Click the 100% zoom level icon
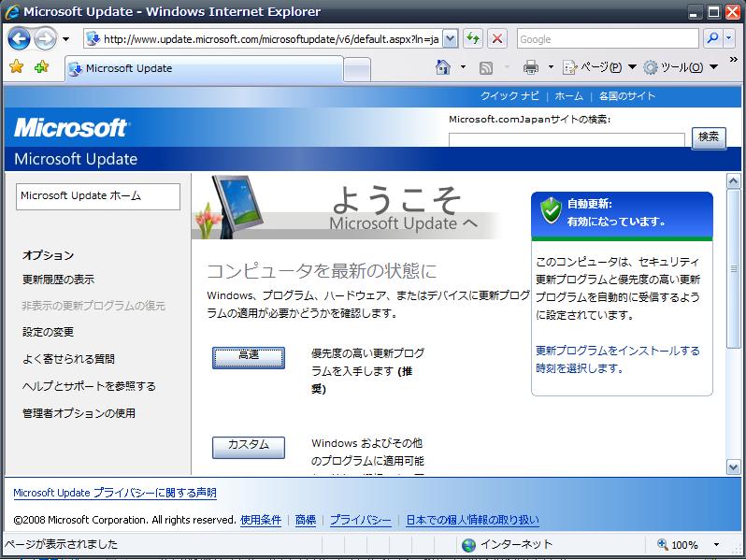The image size is (746, 560). (x=662, y=544)
